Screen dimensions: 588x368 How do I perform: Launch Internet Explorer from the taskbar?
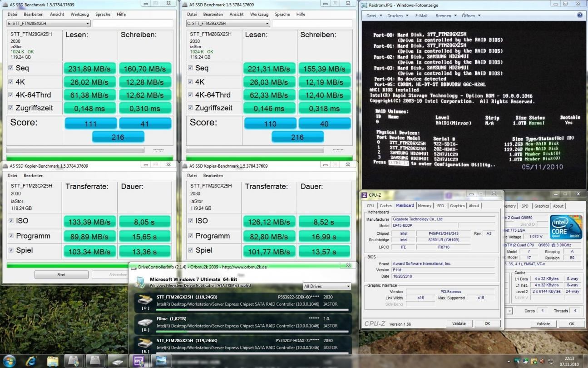pyautogui.click(x=31, y=361)
